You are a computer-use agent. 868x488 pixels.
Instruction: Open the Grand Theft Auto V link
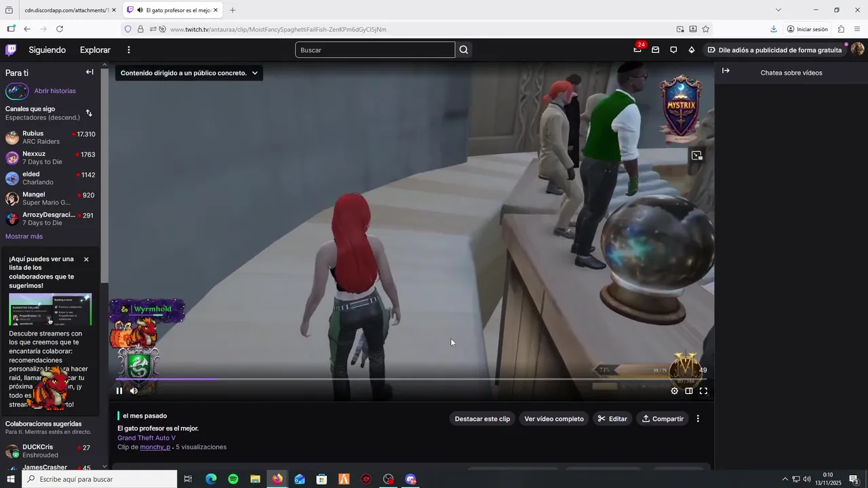(x=146, y=438)
